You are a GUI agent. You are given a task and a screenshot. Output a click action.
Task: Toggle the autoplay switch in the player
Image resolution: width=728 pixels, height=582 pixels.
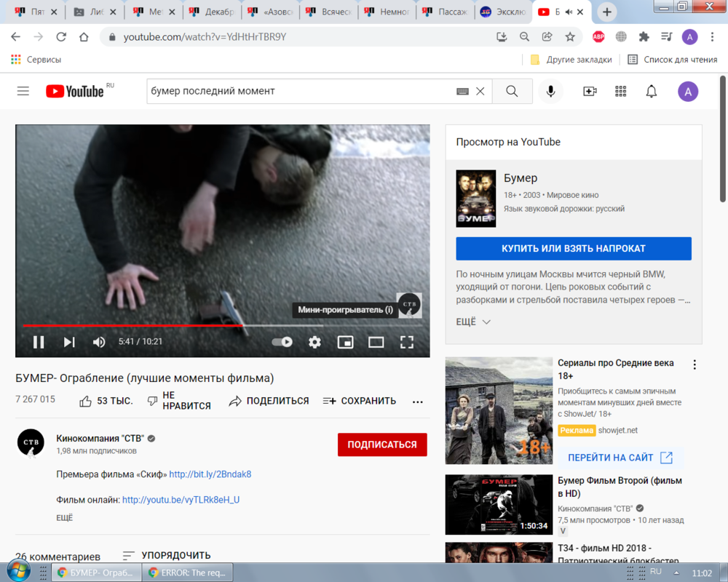point(282,342)
